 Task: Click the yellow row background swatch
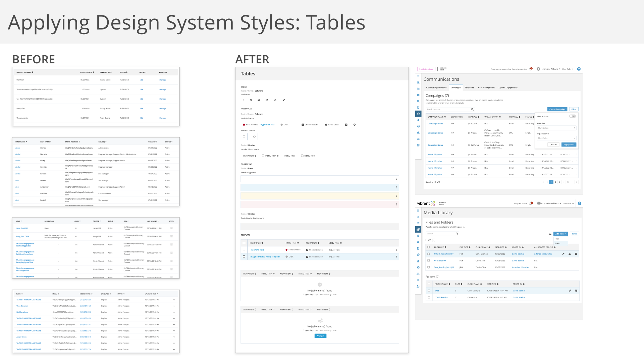[320, 196]
